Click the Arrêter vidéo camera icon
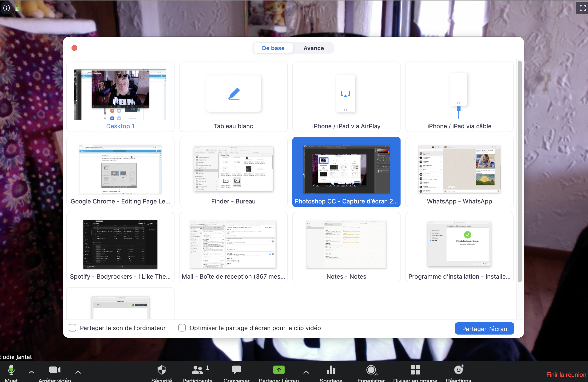 pyautogui.click(x=55, y=370)
